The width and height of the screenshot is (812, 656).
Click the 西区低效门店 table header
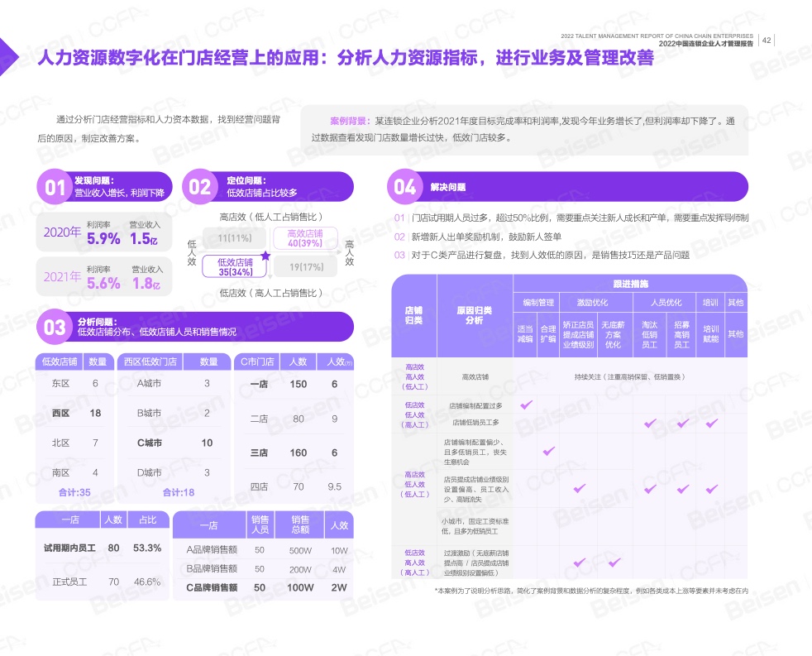click(150, 362)
